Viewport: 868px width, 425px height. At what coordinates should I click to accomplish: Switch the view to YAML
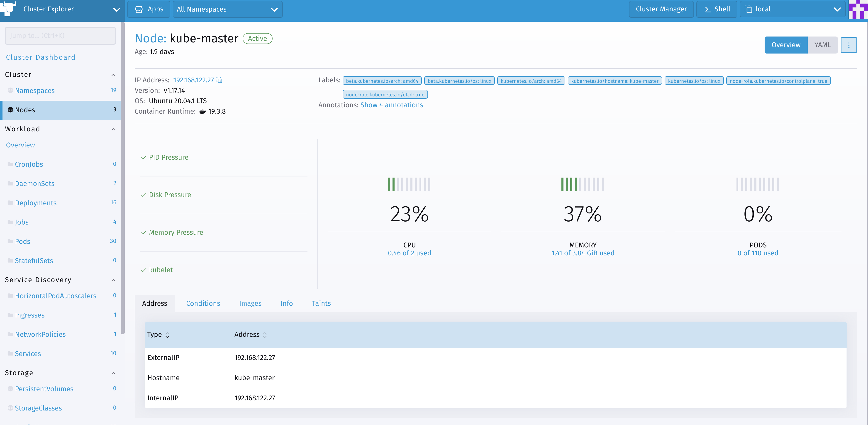(822, 45)
